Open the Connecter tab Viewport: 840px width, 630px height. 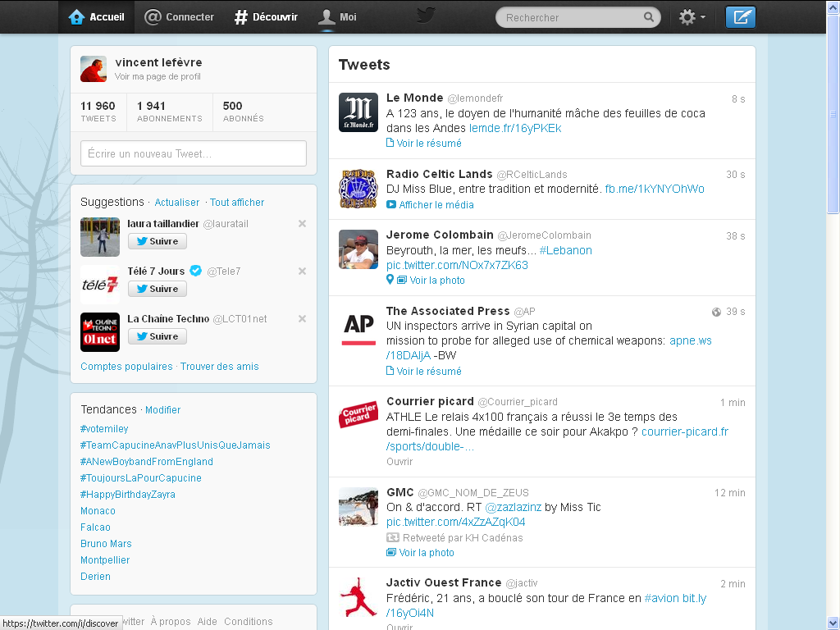point(180,17)
